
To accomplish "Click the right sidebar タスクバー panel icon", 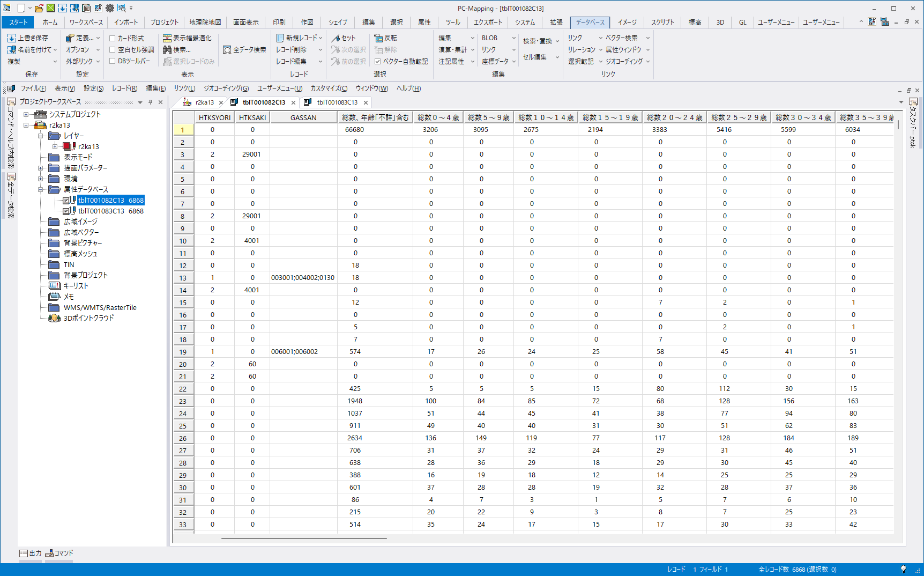I will coord(913,102).
